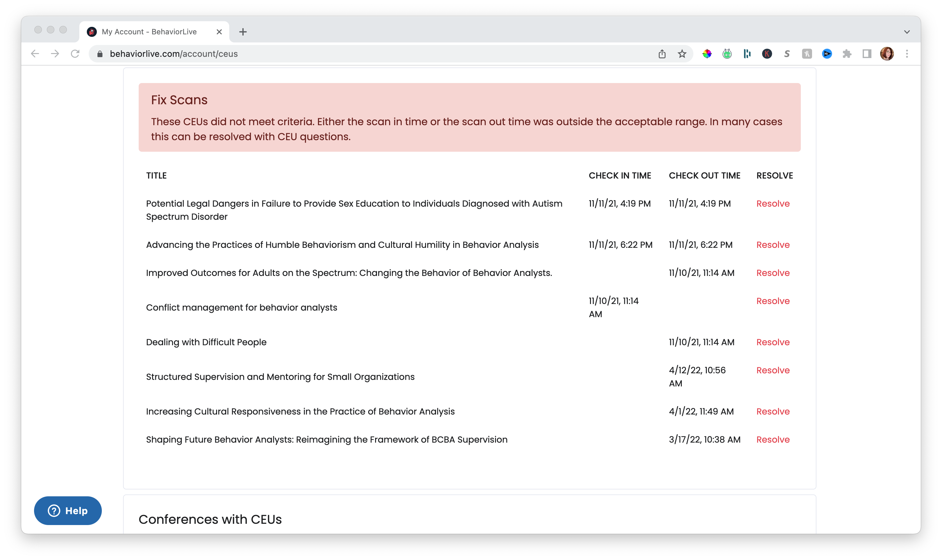Screen dimensions: 942x560
Task: Reload the BehaviorLive page
Action: coord(75,54)
